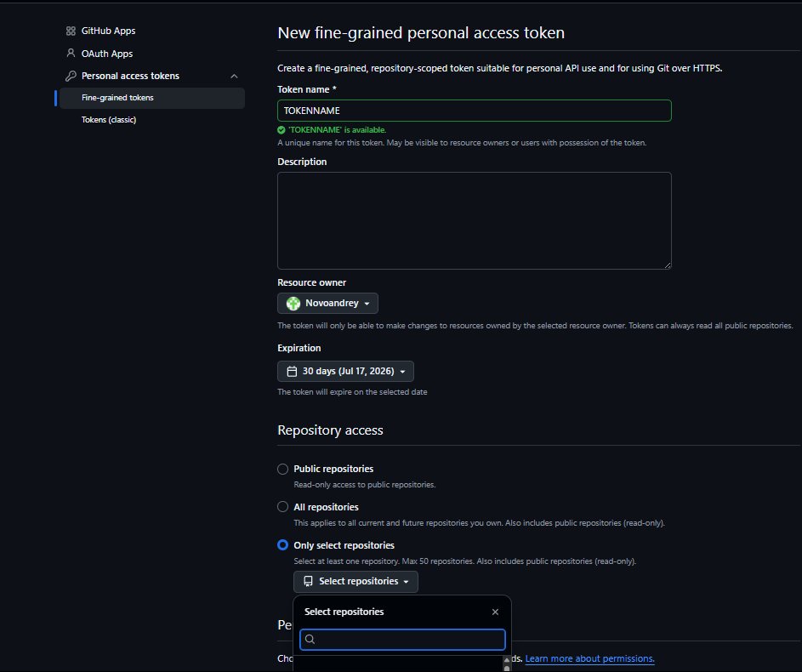Grab Description box resize handle
The image size is (802, 672).
[x=668, y=265]
